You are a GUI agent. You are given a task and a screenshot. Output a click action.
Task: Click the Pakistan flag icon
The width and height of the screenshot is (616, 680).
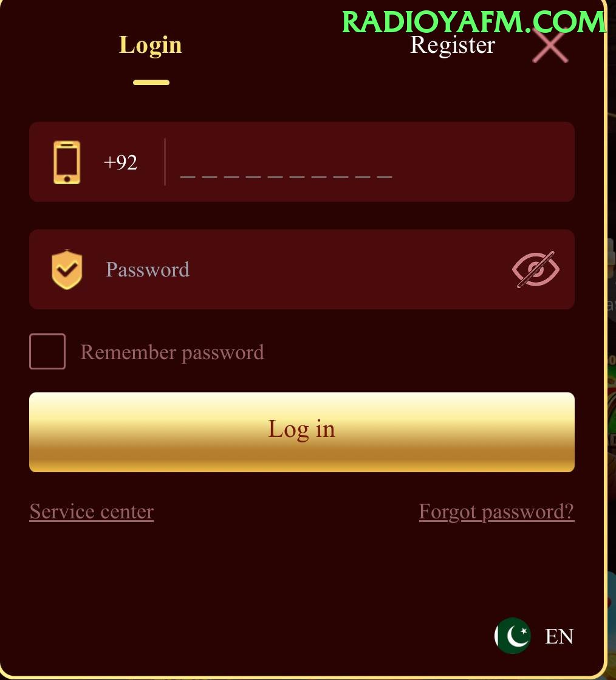(x=512, y=636)
